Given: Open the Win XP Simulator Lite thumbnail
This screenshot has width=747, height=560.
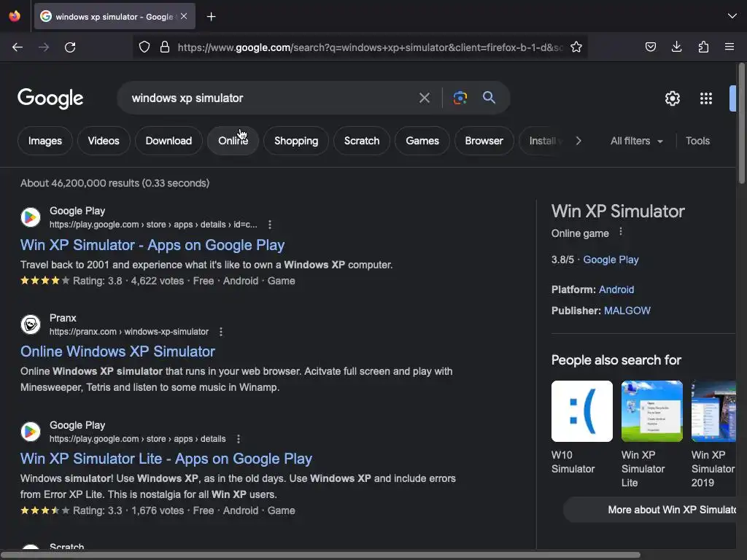Looking at the screenshot, I should pyautogui.click(x=651, y=411).
